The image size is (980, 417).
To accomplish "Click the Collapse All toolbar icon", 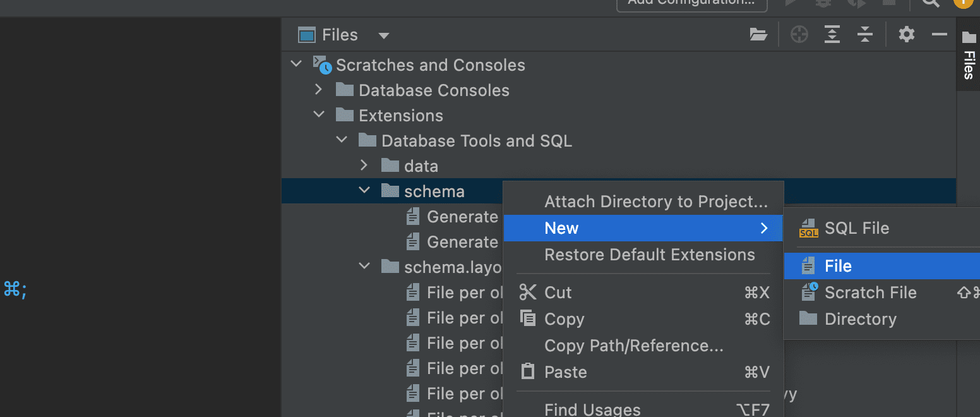I will [865, 35].
